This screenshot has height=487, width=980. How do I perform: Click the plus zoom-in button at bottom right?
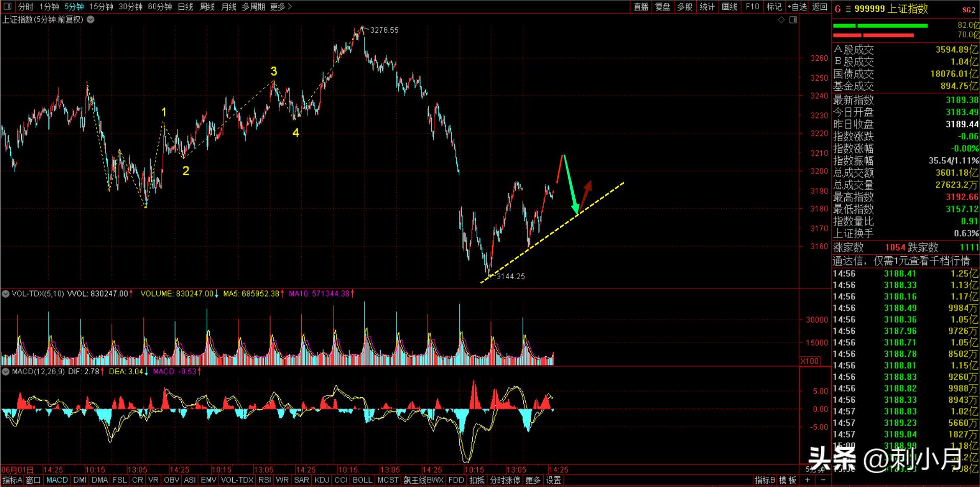(807, 480)
